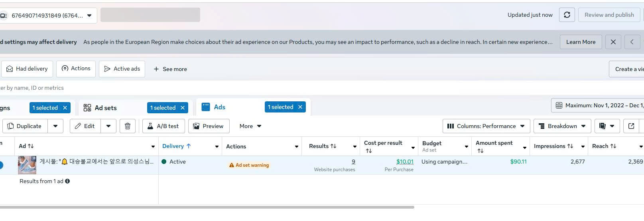Click the A/B test button
This screenshot has width=644, height=221.
pyautogui.click(x=163, y=126)
